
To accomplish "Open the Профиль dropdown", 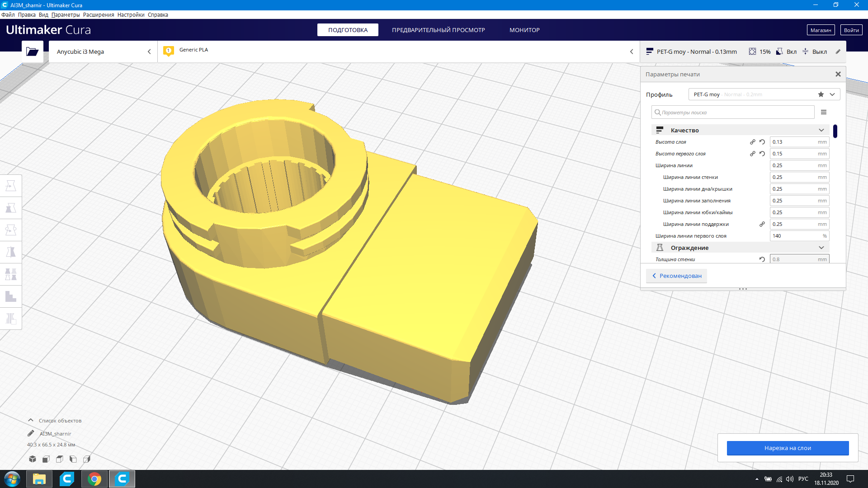I will [x=832, y=94].
